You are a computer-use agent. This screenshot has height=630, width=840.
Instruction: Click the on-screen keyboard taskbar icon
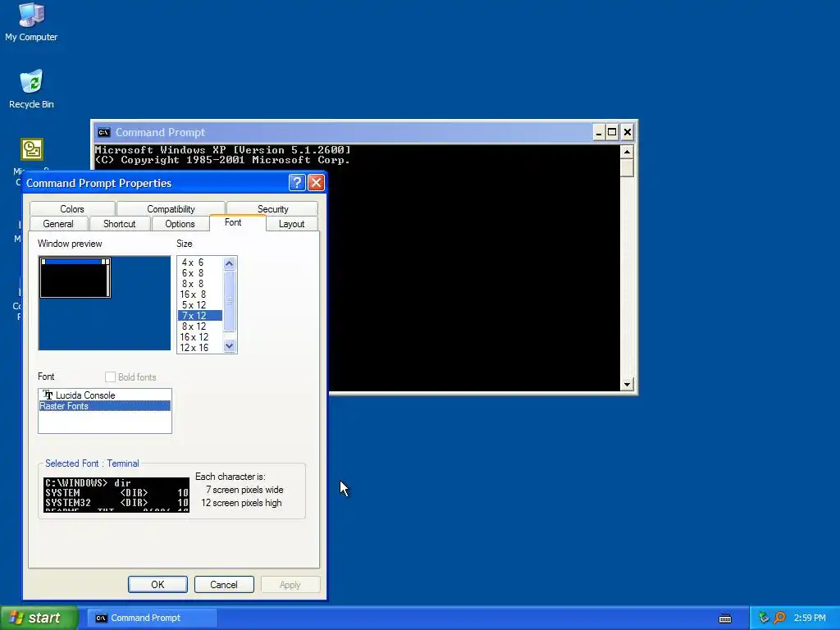pos(725,619)
